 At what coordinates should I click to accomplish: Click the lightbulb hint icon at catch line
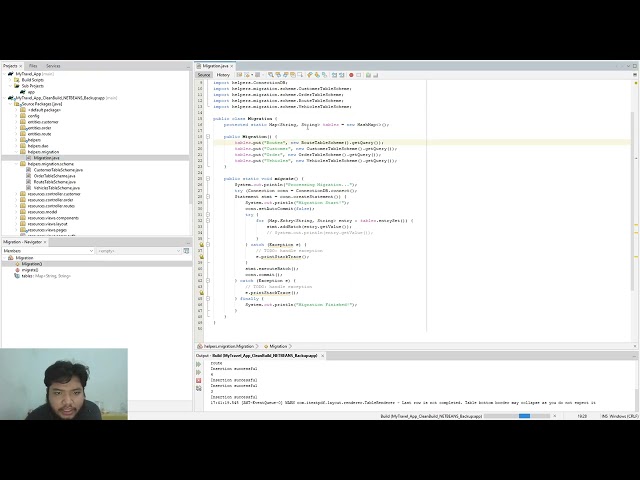[201, 245]
